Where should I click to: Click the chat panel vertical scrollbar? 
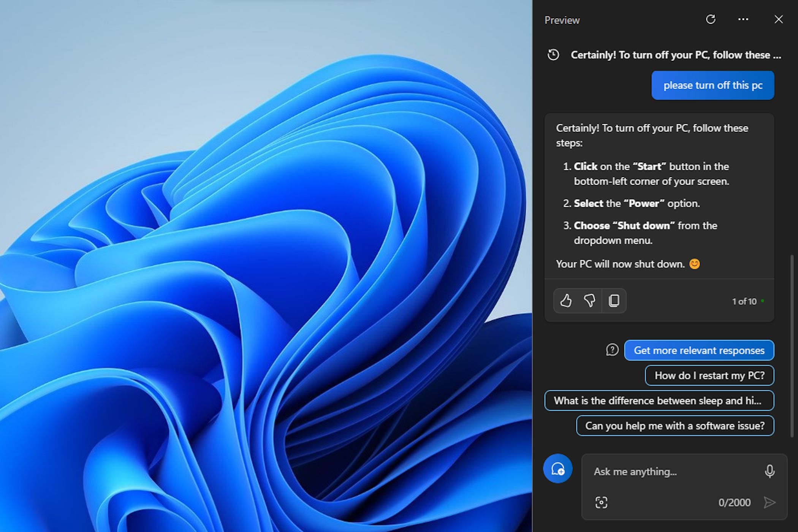(x=792, y=346)
